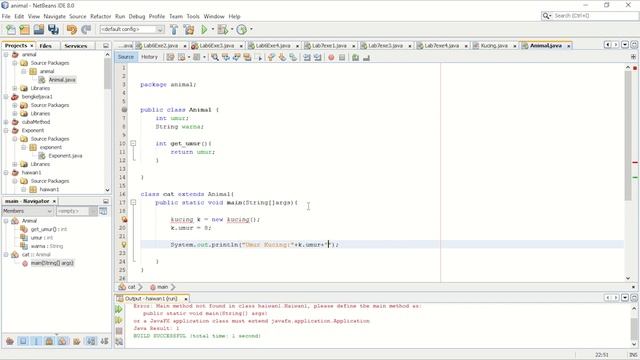640x360 pixels.
Task: Collapse the animal project node
Action: click(6, 54)
